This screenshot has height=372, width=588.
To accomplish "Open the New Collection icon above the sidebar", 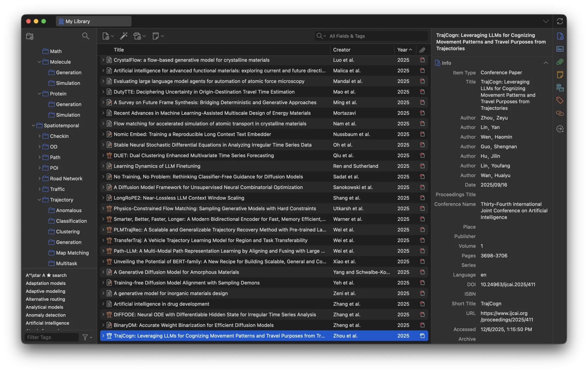I will tap(30, 36).
